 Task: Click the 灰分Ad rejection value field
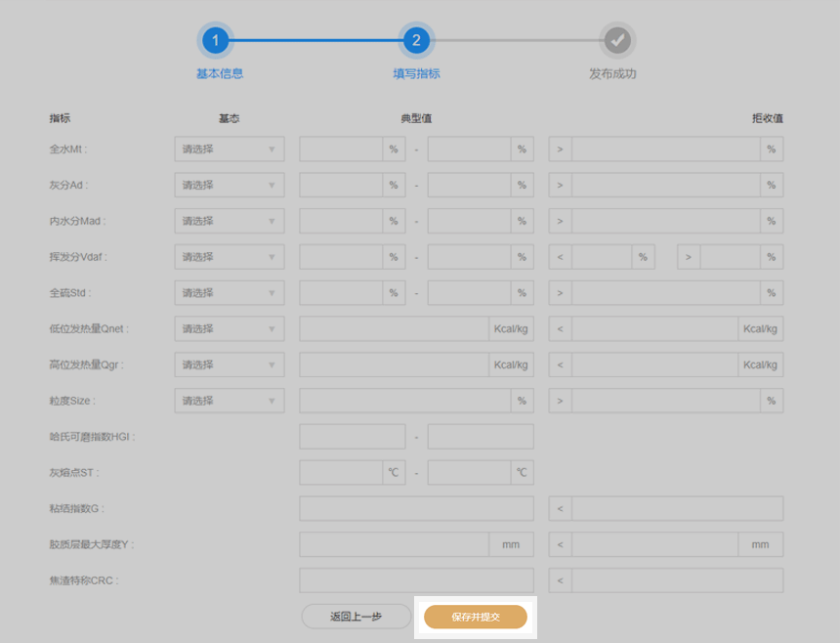(665, 186)
